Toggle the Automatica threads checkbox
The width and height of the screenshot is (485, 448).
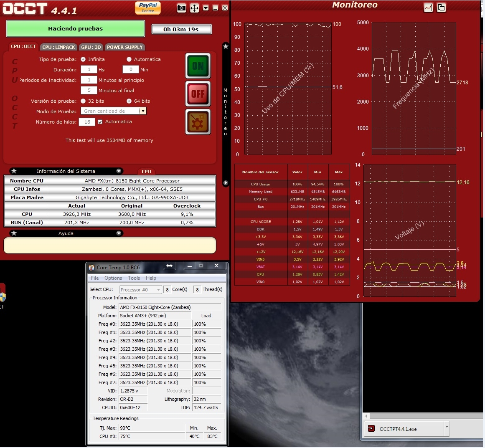[100, 122]
